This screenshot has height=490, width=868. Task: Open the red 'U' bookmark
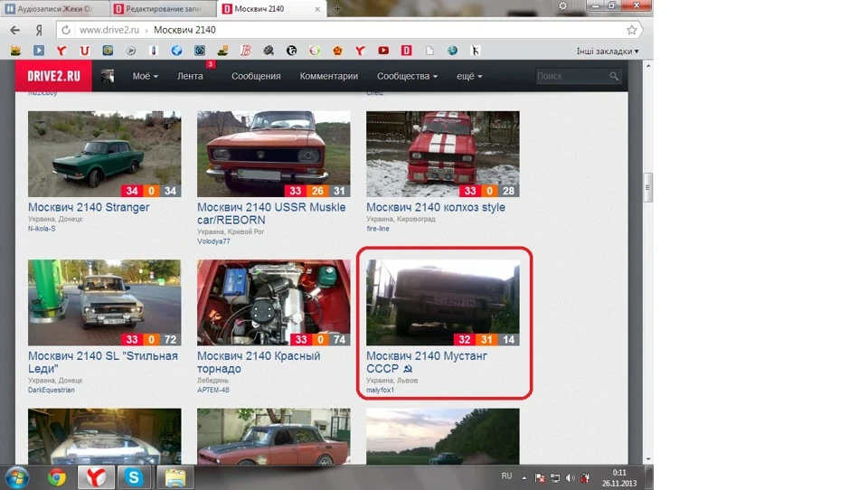pyautogui.click(x=84, y=51)
